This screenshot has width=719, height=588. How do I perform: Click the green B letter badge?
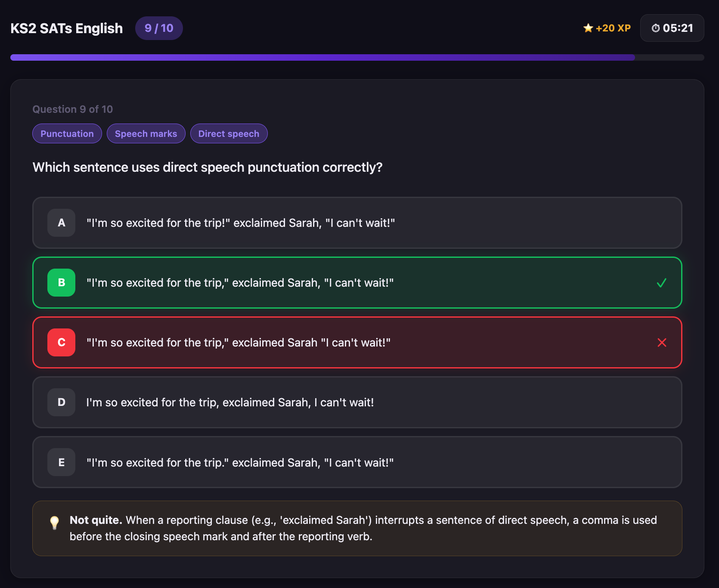(61, 283)
